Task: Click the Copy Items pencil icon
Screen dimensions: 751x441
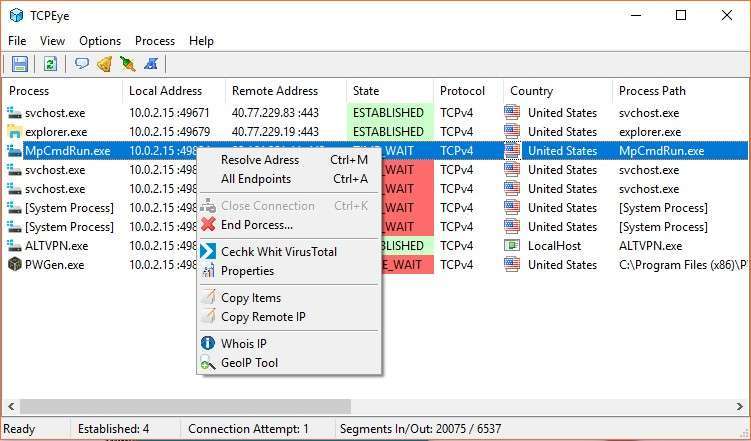Action: [208, 297]
